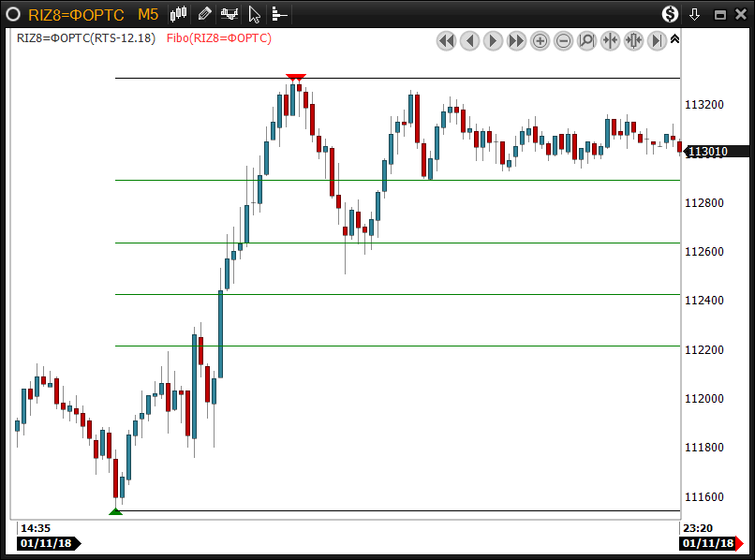This screenshot has width=755, height=560.
Task: Select the red Fibo(RIZ8=ФОРТС) legend label
Action: pos(226,38)
